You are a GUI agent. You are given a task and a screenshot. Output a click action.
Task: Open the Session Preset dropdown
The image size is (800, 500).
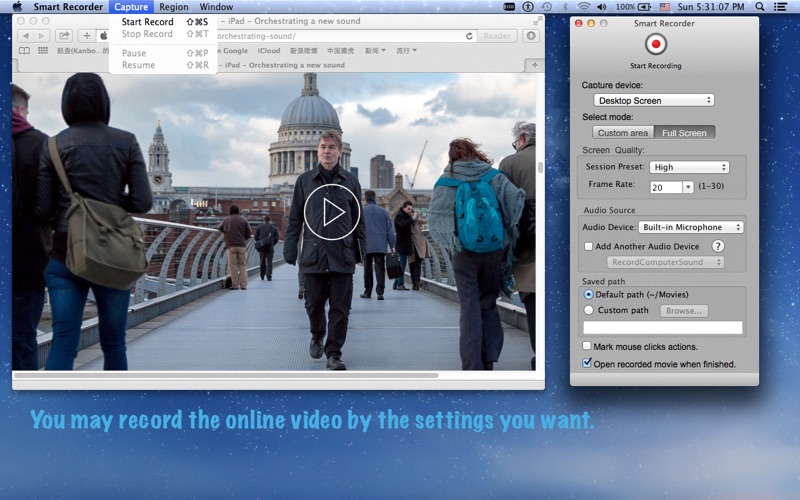point(689,167)
